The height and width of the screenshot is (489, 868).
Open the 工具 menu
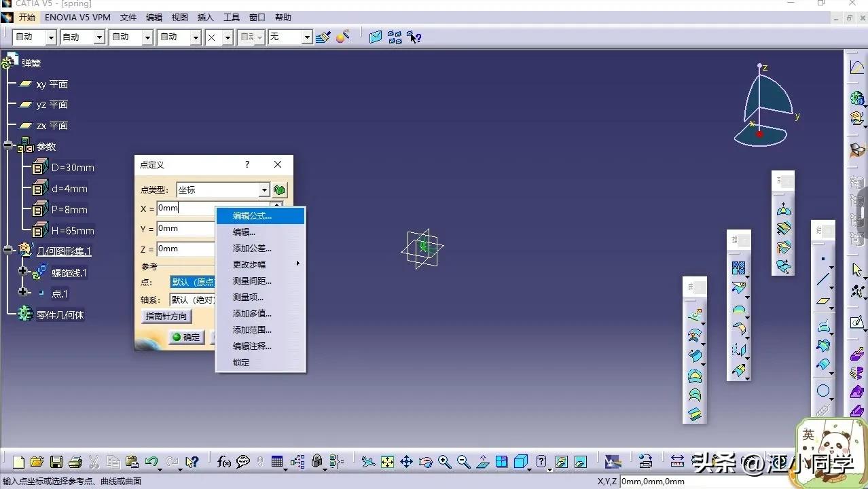point(232,17)
